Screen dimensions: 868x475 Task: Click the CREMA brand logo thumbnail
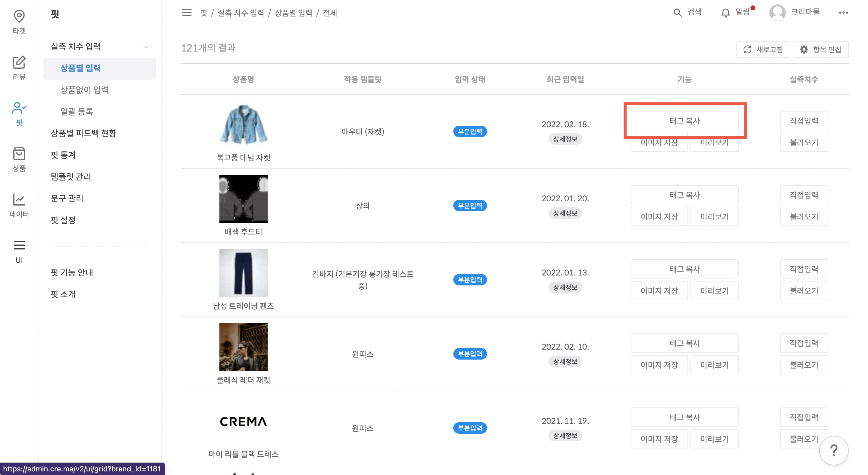[x=243, y=422]
